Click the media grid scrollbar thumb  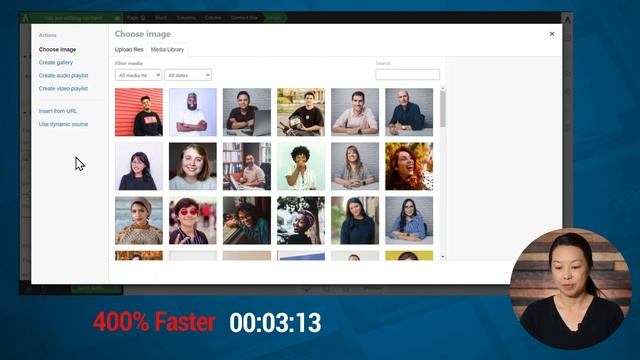pyautogui.click(x=443, y=109)
